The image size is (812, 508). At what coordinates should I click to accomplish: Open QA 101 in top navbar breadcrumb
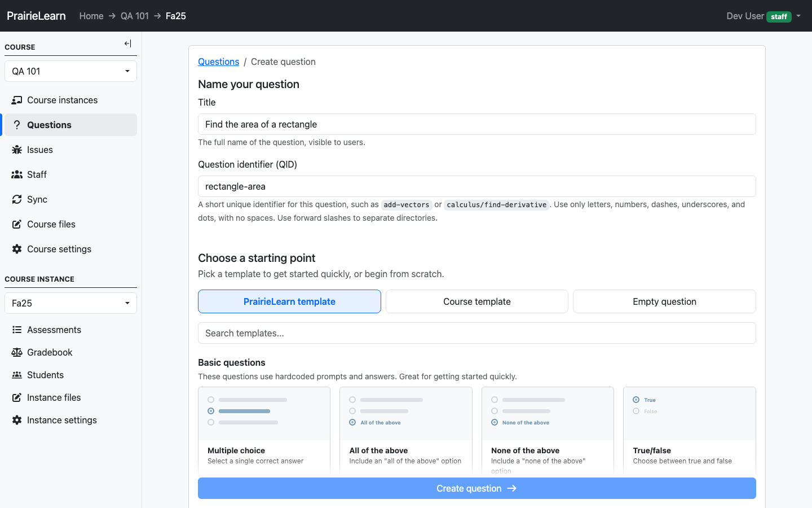coord(135,16)
